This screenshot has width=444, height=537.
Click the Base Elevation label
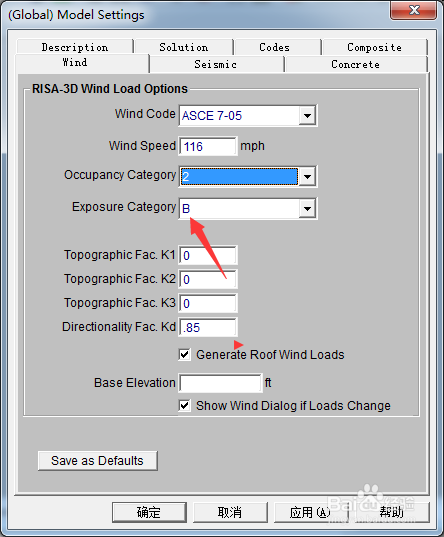(135, 383)
